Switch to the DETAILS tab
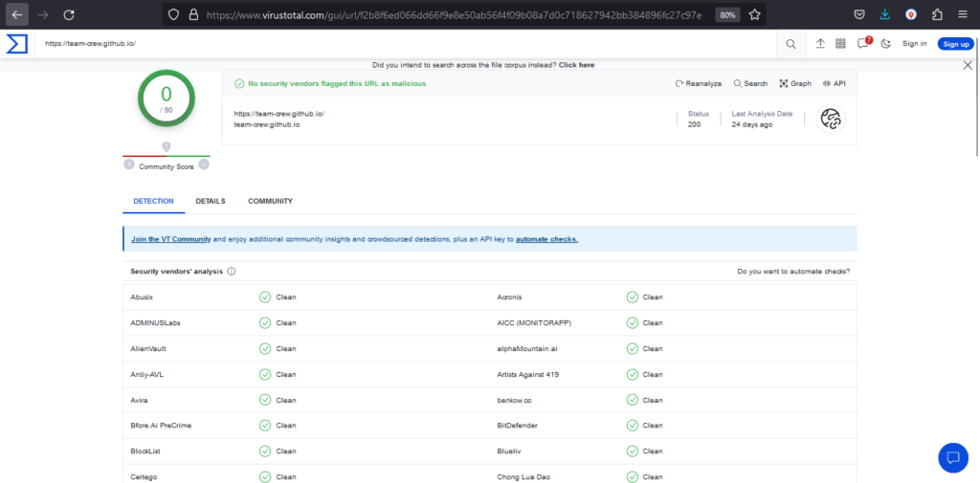 pyautogui.click(x=211, y=201)
